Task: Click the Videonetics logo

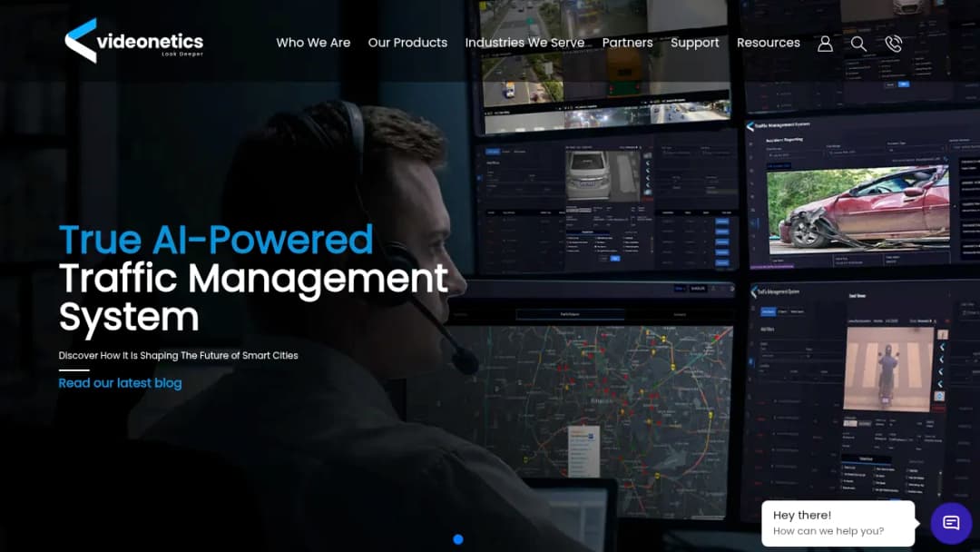Action: pos(133,41)
